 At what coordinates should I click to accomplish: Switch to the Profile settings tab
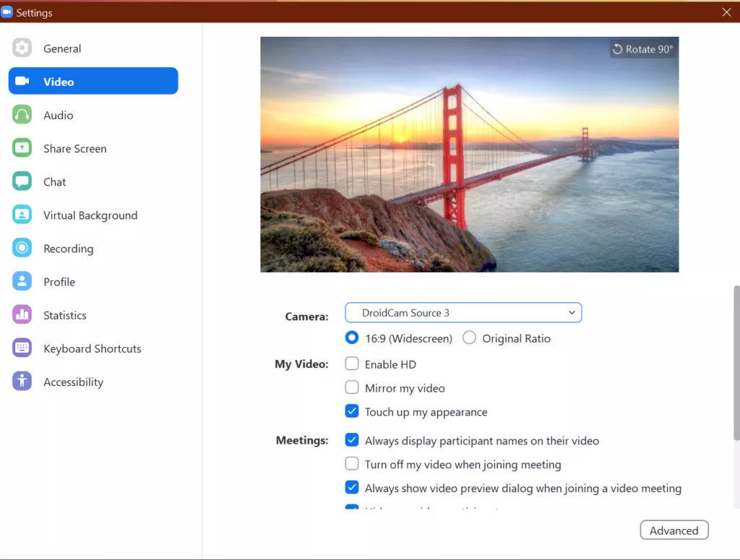59,282
